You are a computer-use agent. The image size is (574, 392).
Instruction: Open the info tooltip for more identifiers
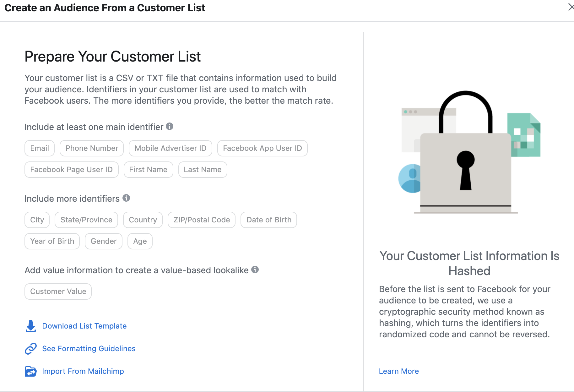click(127, 198)
